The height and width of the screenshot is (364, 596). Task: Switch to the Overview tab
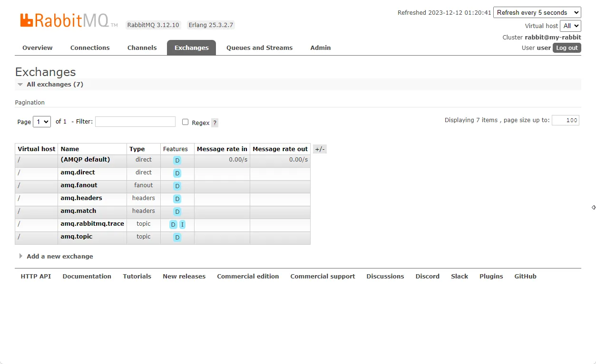click(37, 48)
